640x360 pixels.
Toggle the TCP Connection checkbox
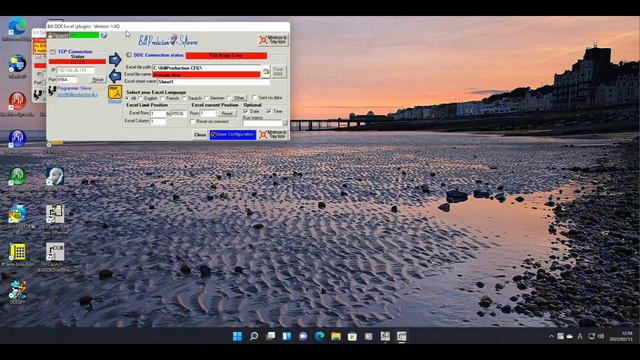[x=53, y=52]
